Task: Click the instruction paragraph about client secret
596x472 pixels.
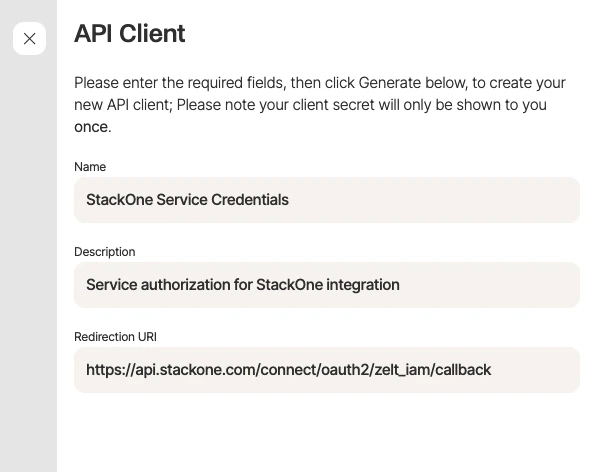Action: coord(320,105)
